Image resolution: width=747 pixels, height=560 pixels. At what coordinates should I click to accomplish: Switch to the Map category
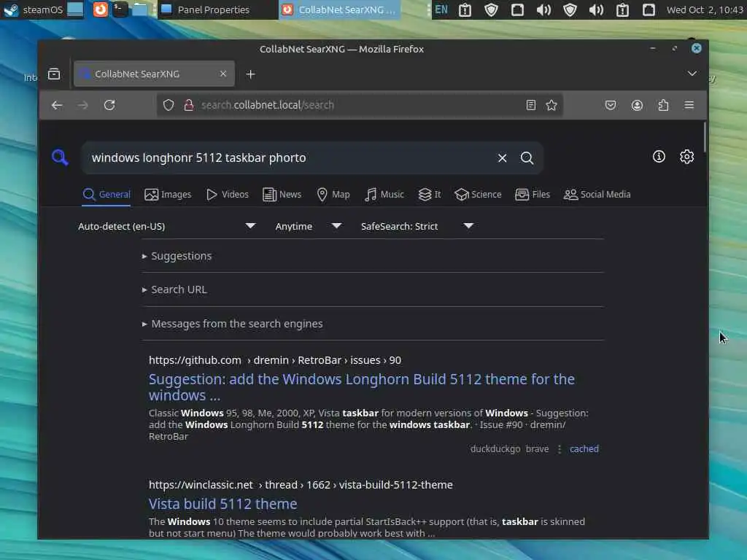tap(333, 194)
